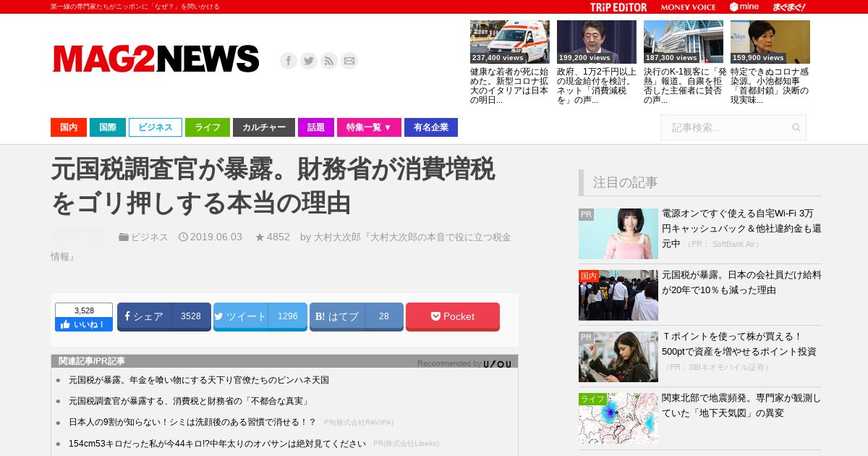Viewport: 868px width, 456px height.
Task: Select the 国際 menu tab
Action: pos(108,127)
